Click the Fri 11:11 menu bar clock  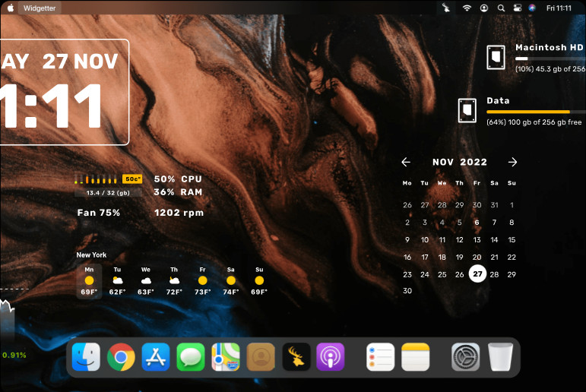[559, 8]
